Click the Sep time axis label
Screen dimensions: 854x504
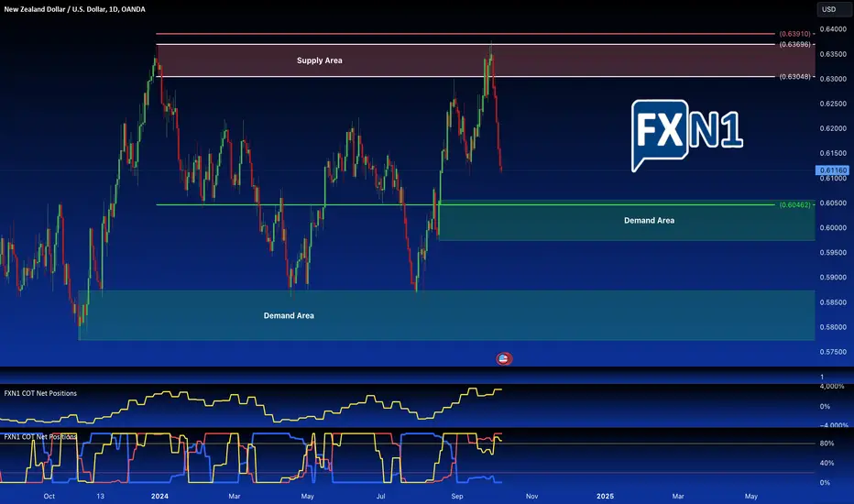tap(457, 497)
